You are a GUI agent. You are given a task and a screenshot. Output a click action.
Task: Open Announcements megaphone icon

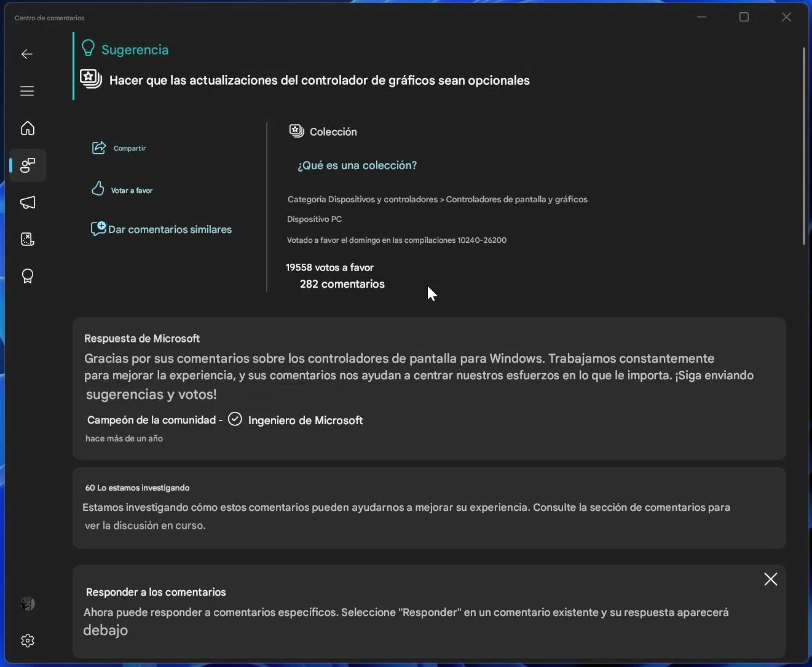click(x=28, y=202)
